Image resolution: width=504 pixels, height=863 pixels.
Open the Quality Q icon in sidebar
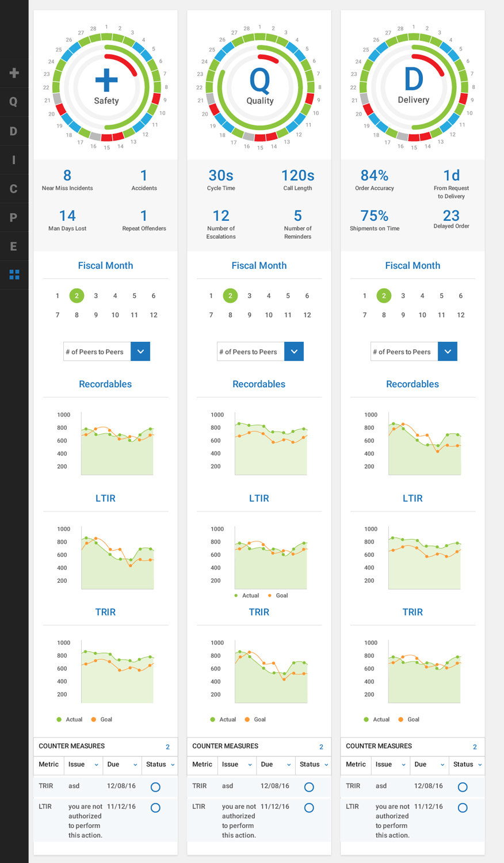point(14,102)
